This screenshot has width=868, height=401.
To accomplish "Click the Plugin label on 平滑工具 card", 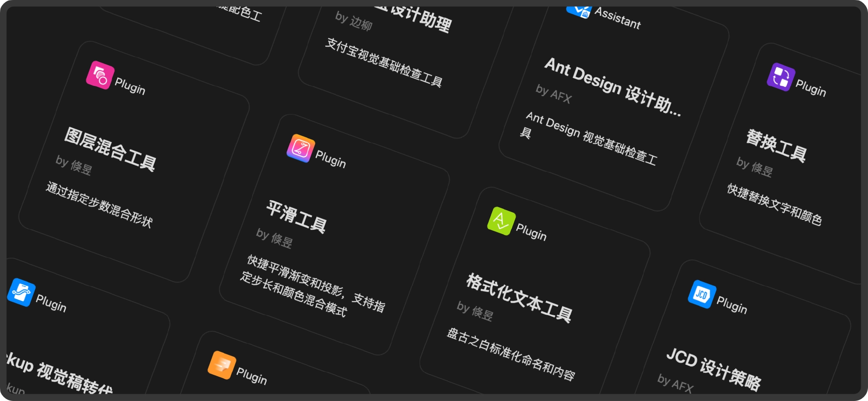I will [330, 159].
